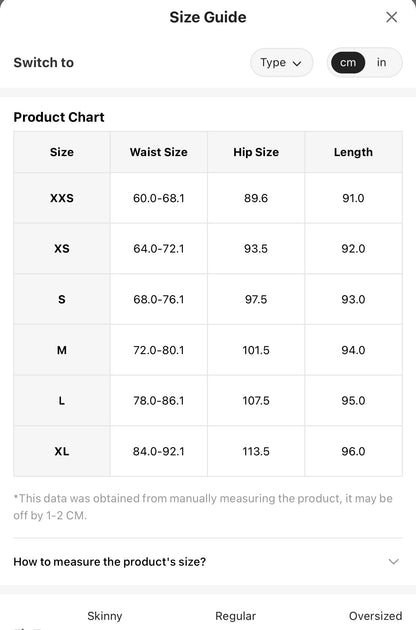Click the S size row header

[62, 299]
